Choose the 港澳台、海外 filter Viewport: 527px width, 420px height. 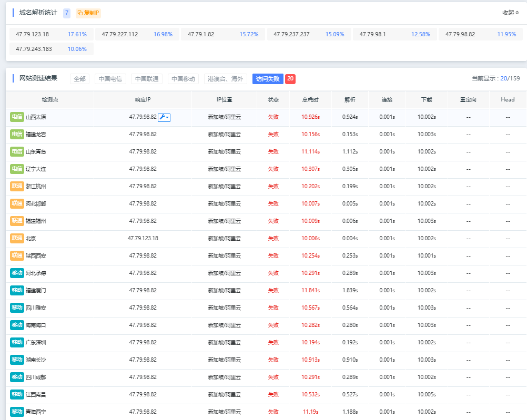click(225, 79)
